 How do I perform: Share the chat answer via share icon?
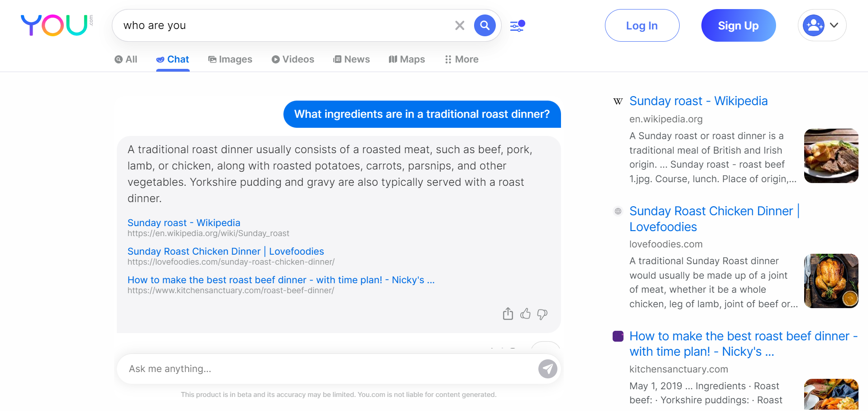tap(508, 314)
